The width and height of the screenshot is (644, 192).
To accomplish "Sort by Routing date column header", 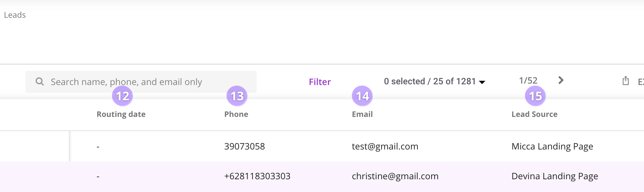I will (121, 114).
